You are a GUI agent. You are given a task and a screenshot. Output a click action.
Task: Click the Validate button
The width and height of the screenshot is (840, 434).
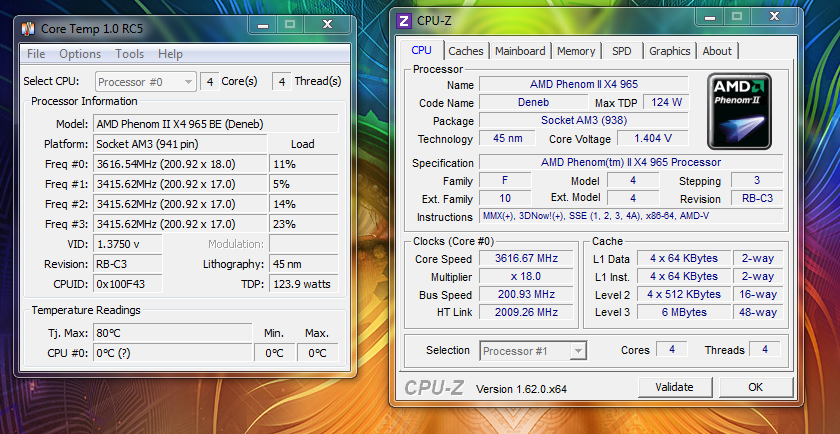(x=674, y=387)
